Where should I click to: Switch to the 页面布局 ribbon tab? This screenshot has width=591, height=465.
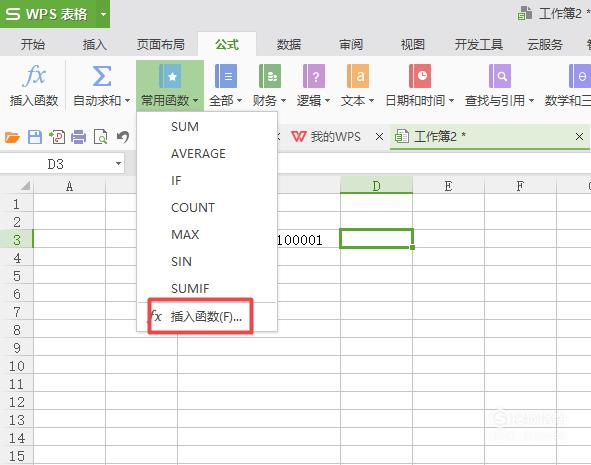[x=161, y=44]
